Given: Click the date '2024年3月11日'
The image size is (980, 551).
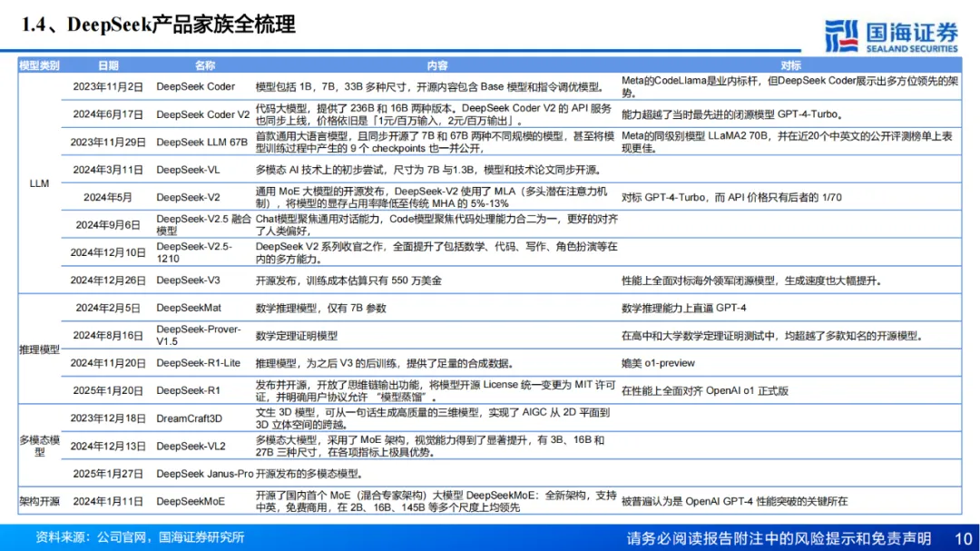Looking at the screenshot, I should [108, 170].
